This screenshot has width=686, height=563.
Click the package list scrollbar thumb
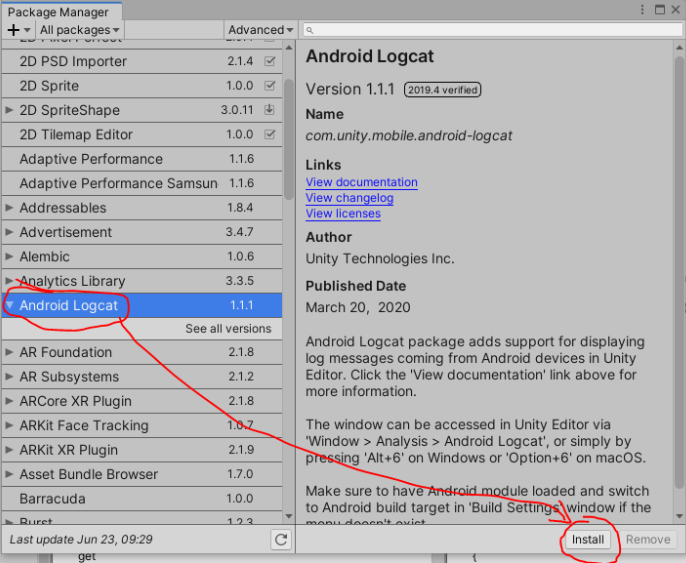click(289, 139)
